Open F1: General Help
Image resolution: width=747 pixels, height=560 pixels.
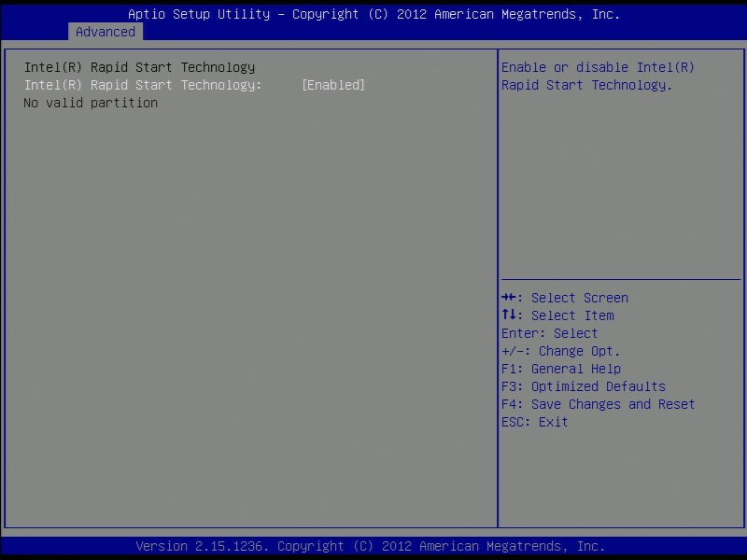coord(560,369)
